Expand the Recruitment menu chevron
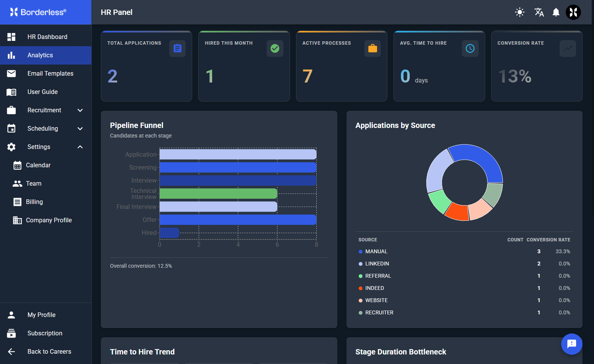This screenshot has height=364, width=594. coord(80,110)
